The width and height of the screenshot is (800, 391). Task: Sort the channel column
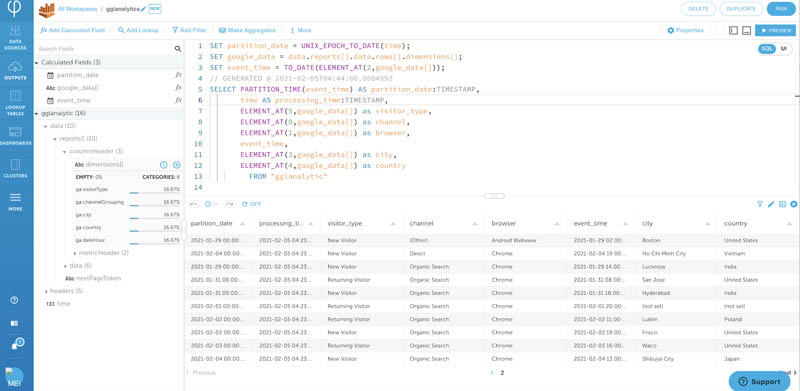[x=475, y=224]
